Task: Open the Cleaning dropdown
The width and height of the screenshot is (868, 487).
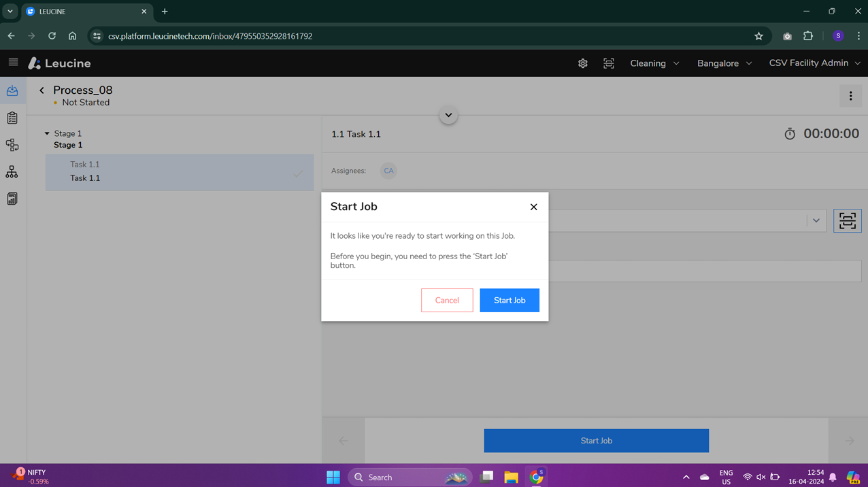Action: coord(654,63)
